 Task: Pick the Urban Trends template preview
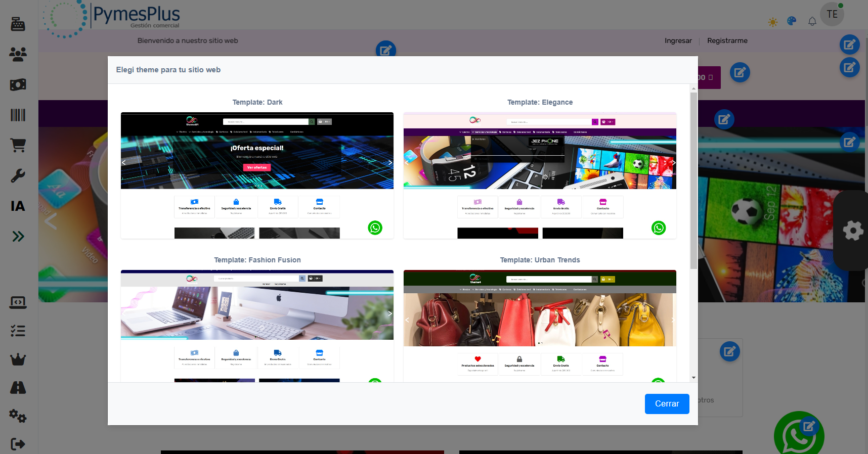540,325
